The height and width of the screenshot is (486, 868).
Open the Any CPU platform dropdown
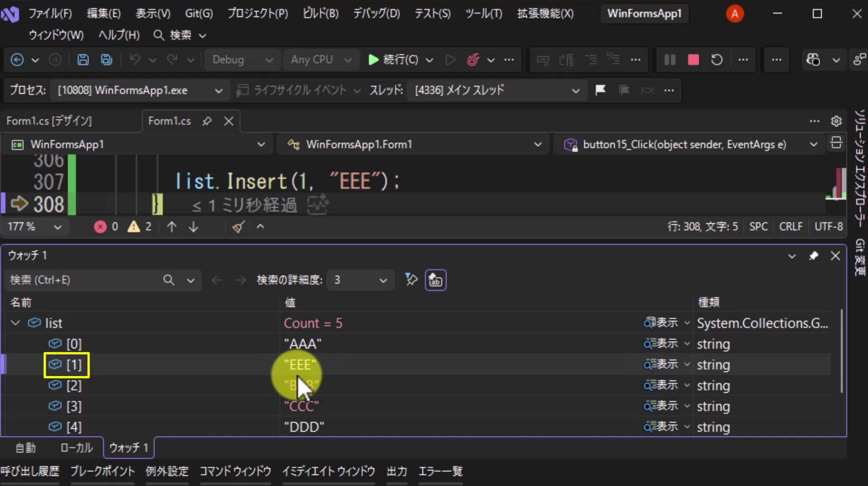pyautogui.click(x=321, y=60)
